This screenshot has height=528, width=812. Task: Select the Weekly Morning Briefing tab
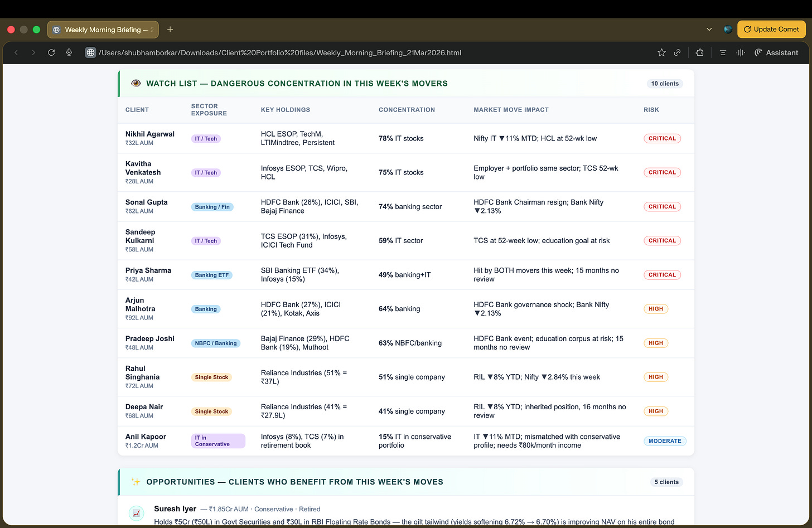[x=103, y=30]
